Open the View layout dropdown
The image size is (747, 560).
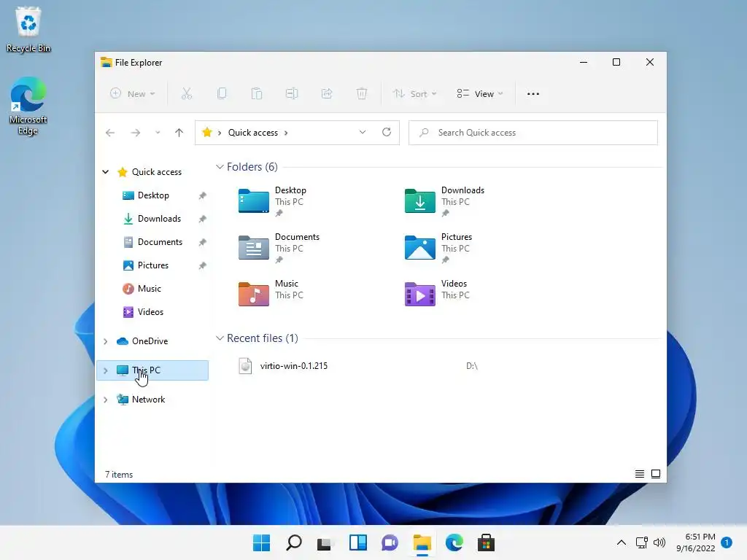click(x=480, y=94)
